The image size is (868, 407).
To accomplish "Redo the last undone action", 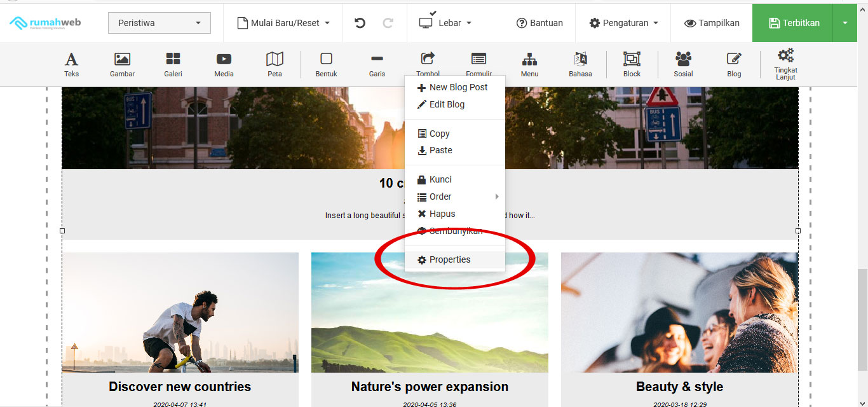I will coord(388,23).
